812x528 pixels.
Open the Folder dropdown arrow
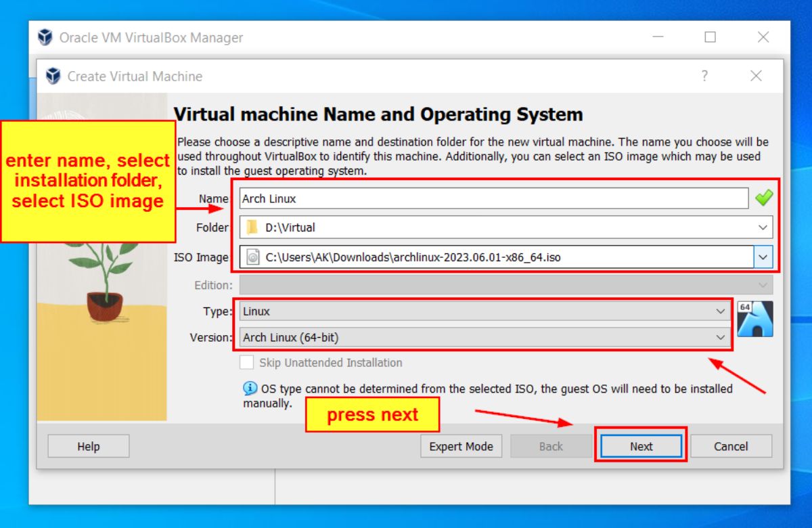pos(763,227)
